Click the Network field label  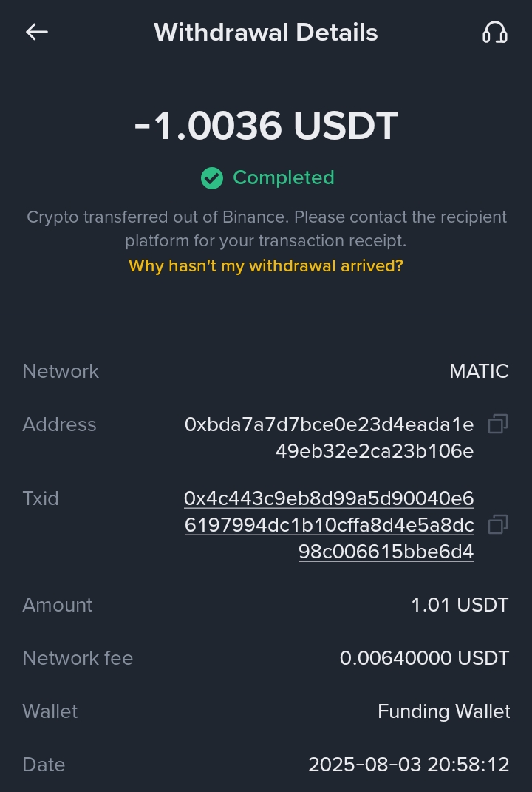coord(61,371)
